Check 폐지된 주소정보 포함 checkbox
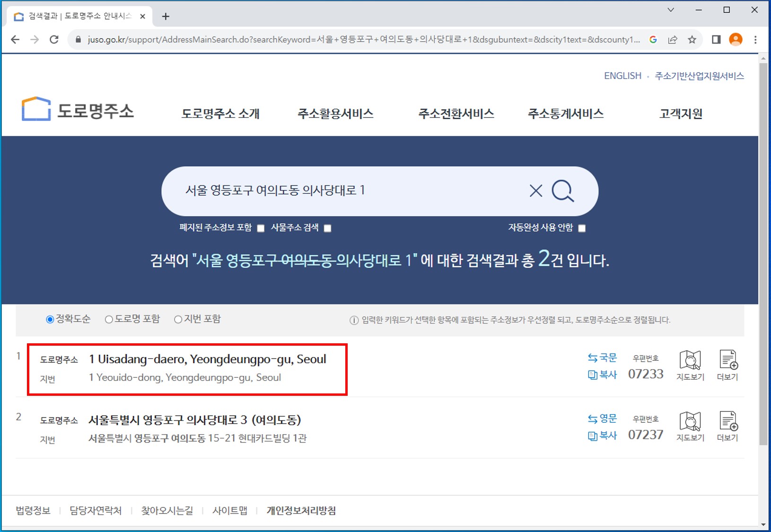The image size is (771, 532). tap(261, 228)
